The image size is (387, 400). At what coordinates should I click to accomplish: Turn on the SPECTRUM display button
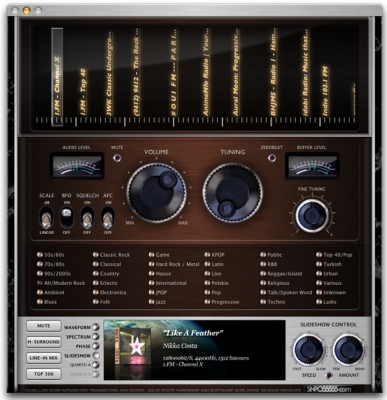tap(96, 337)
